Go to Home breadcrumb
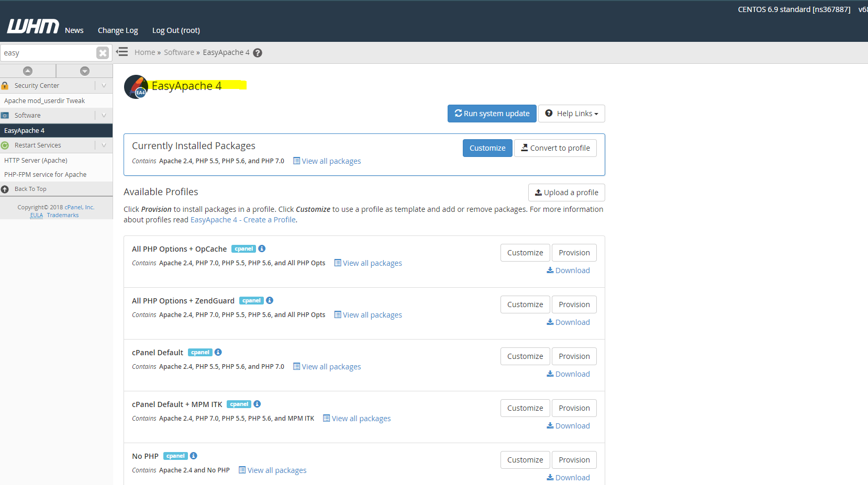 [x=144, y=52]
